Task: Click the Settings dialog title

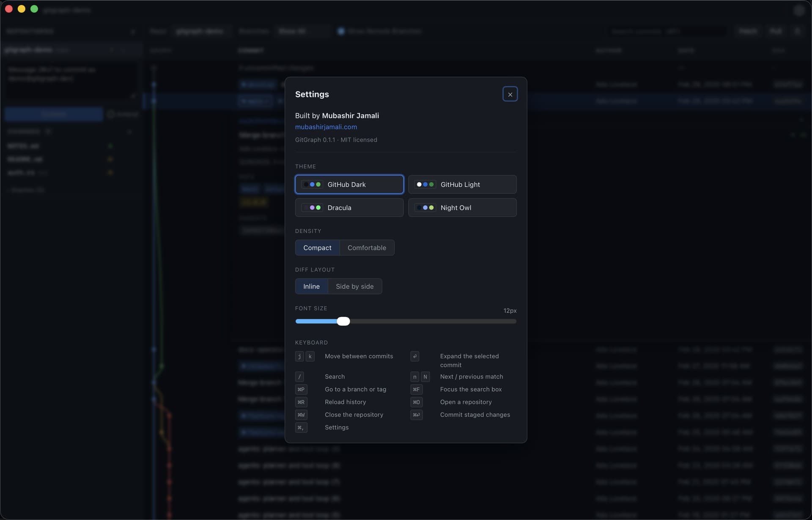Action: [x=312, y=94]
